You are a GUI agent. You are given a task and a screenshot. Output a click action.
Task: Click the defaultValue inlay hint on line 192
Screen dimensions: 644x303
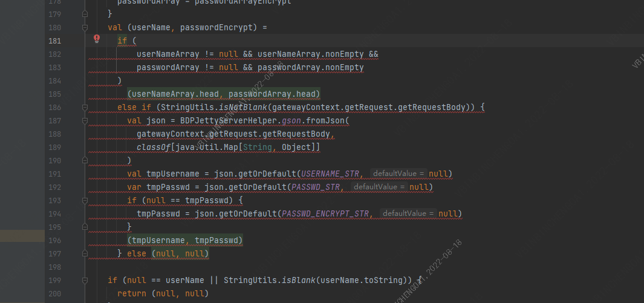[380, 187]
